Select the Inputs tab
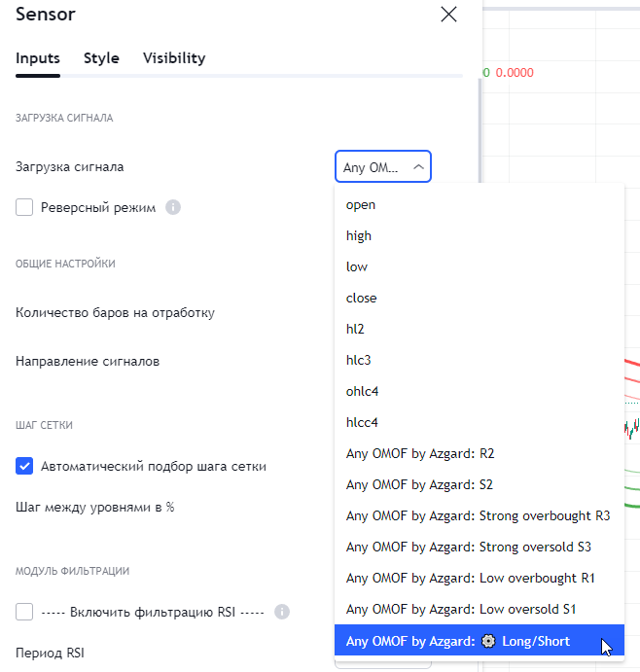 pyautogui.click(x=38, y=58)
